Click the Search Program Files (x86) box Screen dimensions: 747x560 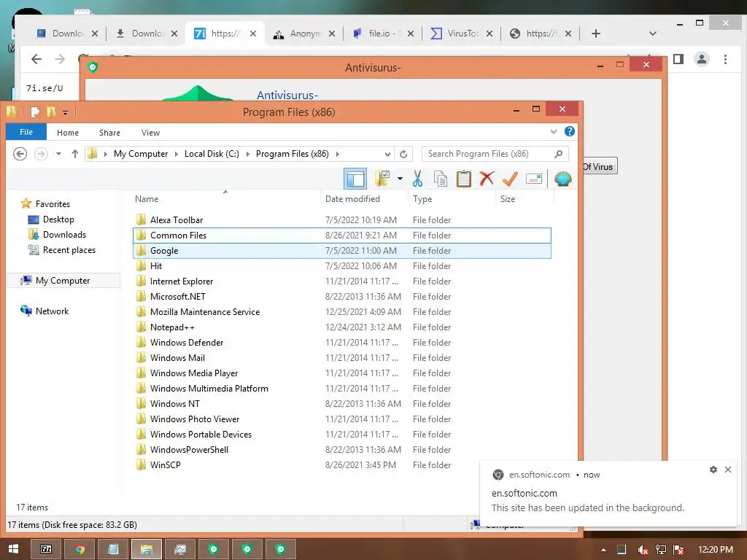[x=495, y=154]
